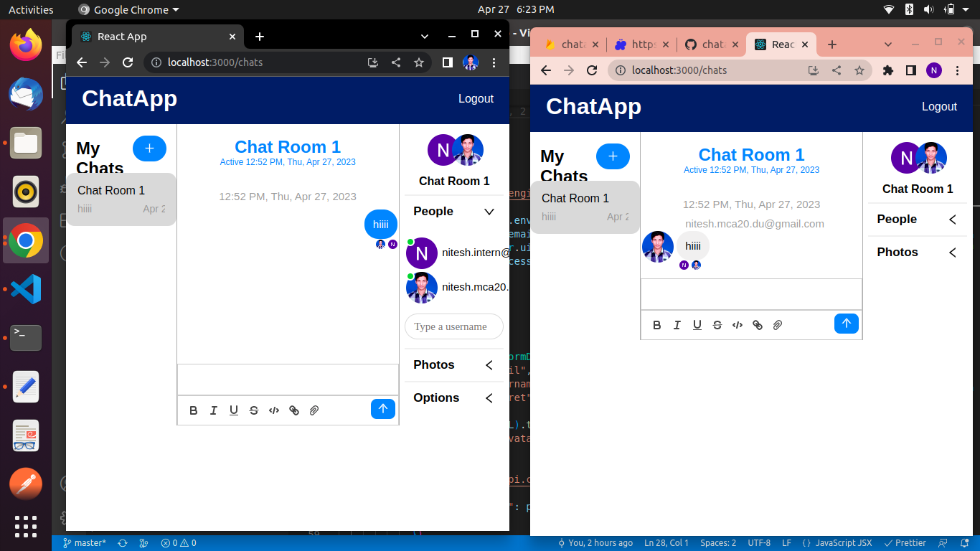Screen dimensions: 980x551
Task: Click address bar URL in right window
Action: 679,70
